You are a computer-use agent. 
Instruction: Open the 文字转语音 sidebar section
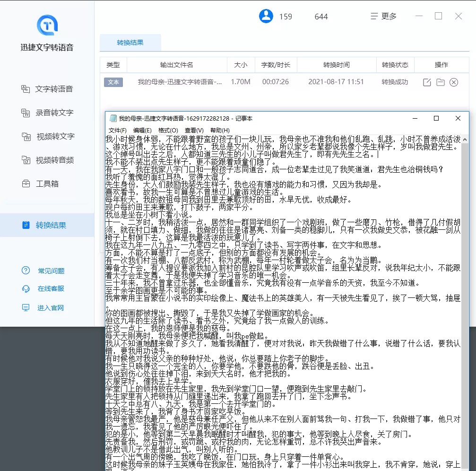coord(47,89)
